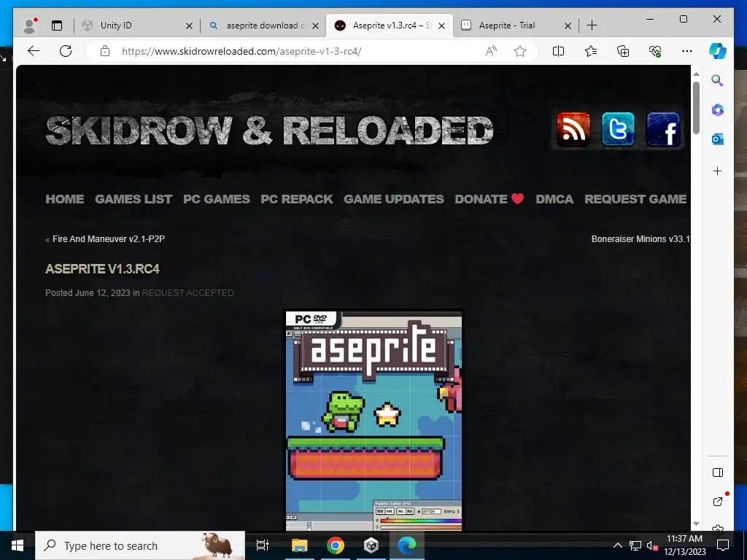
Task: Open Task View on taskbar
Action: 263,545
